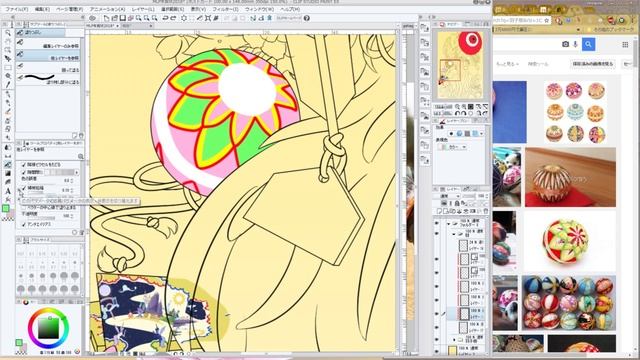Click the magnifier icon in Tool Property panel
Screen dimensions: 640x360
click(x=80, y=156)
